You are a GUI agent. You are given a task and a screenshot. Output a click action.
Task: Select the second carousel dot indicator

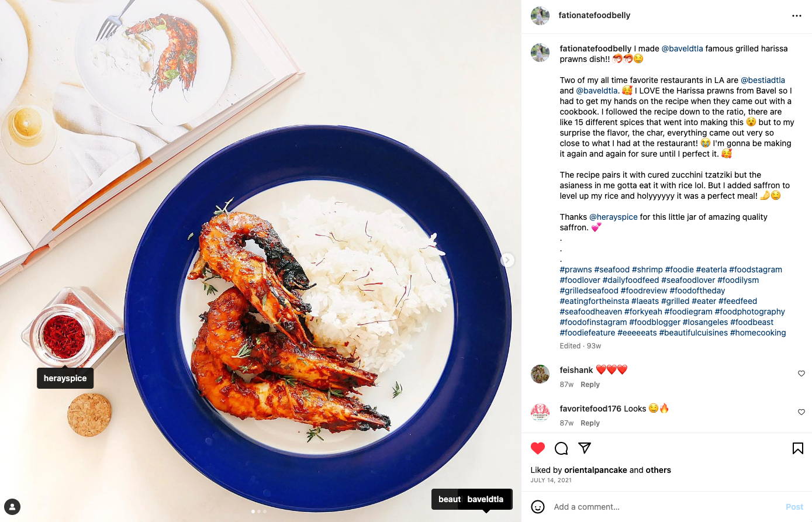[x=259, y=511]
